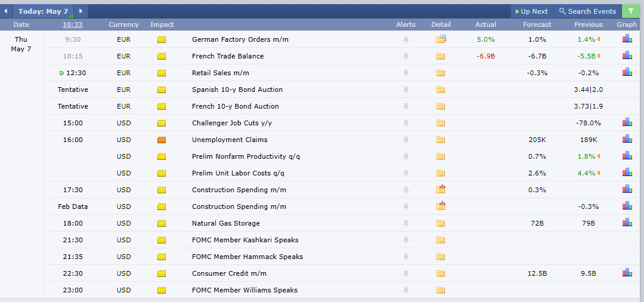
Task: Open Search Events
Action: coord(588,11)
